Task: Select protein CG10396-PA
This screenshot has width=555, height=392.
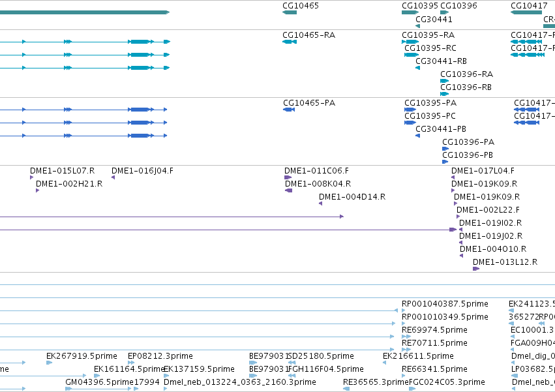Action: click(x=468, y=142)
